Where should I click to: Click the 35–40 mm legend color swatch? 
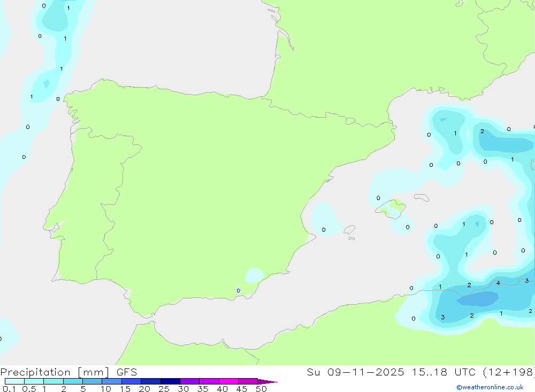(x=209, y=381)
